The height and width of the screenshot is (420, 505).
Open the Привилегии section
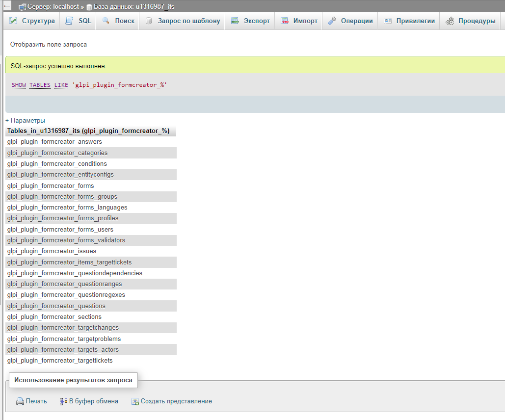click(x=413, y=21)
